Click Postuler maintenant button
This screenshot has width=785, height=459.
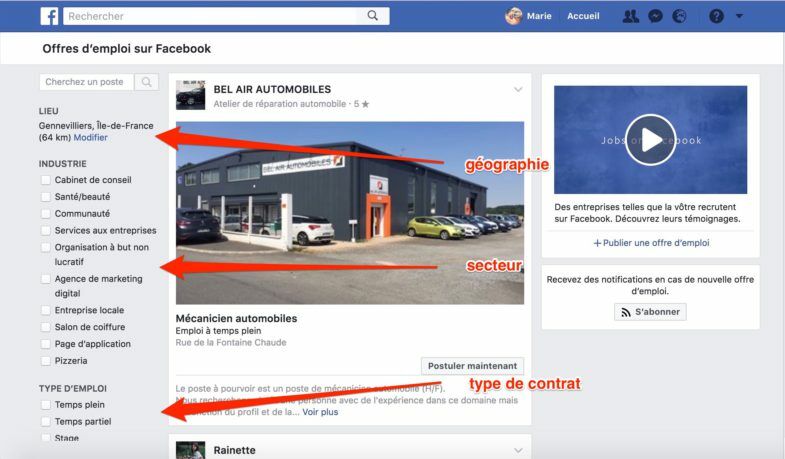[472, 366]
